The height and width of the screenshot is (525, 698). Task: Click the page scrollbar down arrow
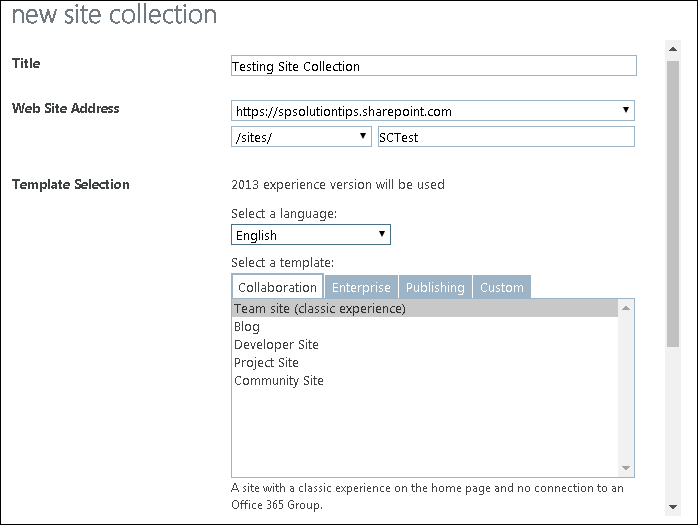click(x=673, y=507)
